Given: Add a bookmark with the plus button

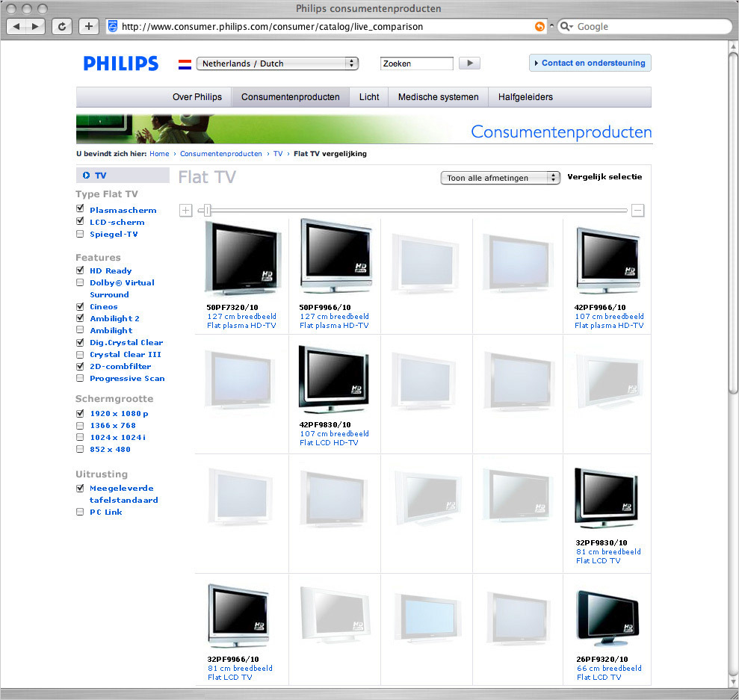Looking at the screenshot, I should (89, 26).
